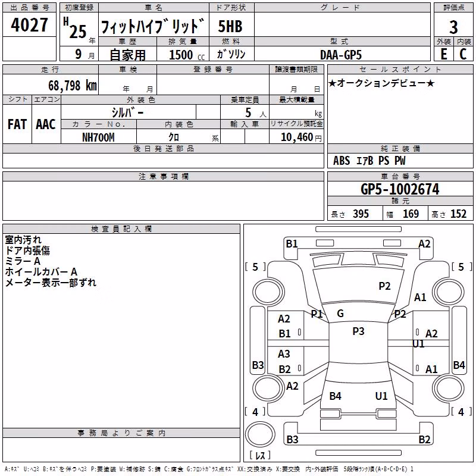Viewport: 476px width, 476px height.
Task: Click sales point ★オークションデビュー★
Action: (x=381, y=83)
